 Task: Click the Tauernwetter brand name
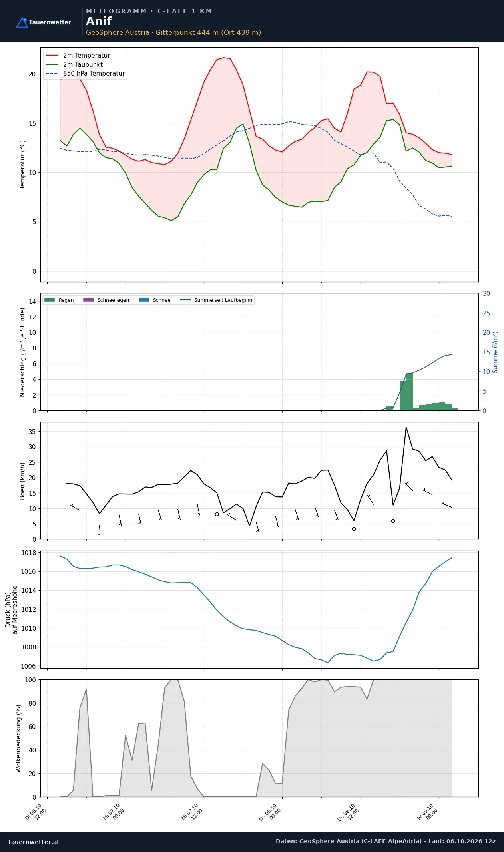click(x=50, y=22)
